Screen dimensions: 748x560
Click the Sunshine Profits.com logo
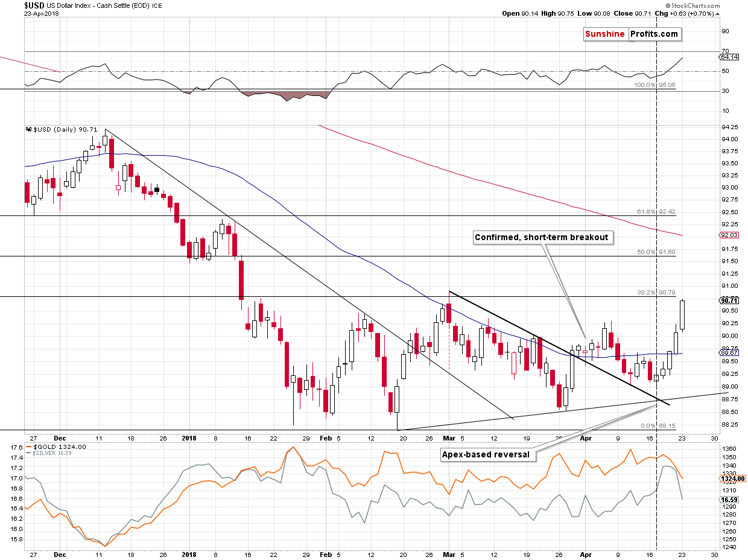tap(632, 34)
